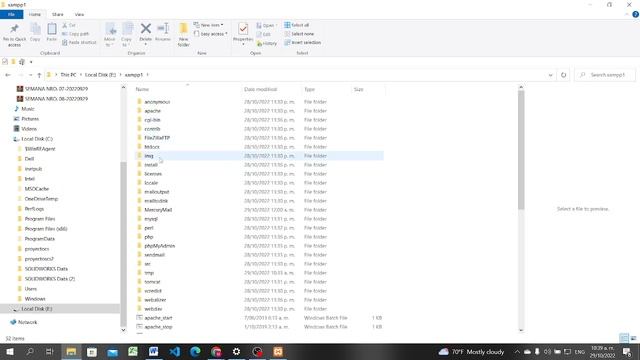Click This PC in the address breadcrumb
This screenshot has width=640, height=360.
click(68, 75)
